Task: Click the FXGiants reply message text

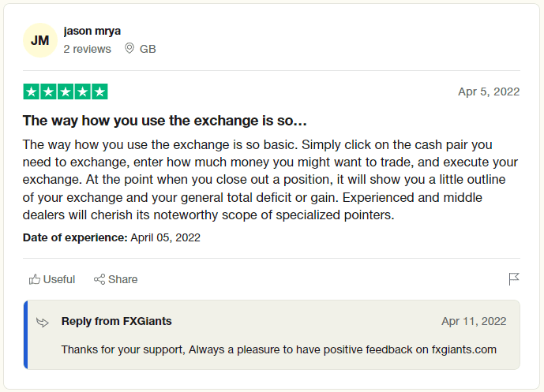Action: coord(279,349)
